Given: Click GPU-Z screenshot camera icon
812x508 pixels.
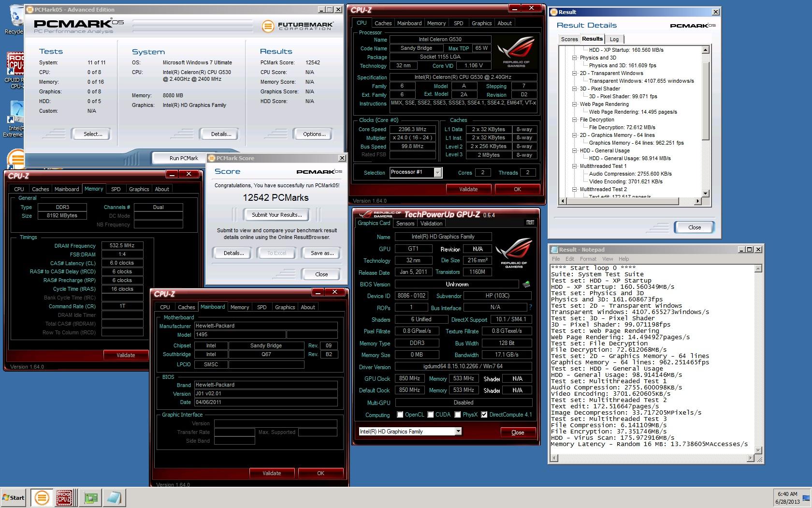Looking at the screenshot, I should [x=530, y=223].
